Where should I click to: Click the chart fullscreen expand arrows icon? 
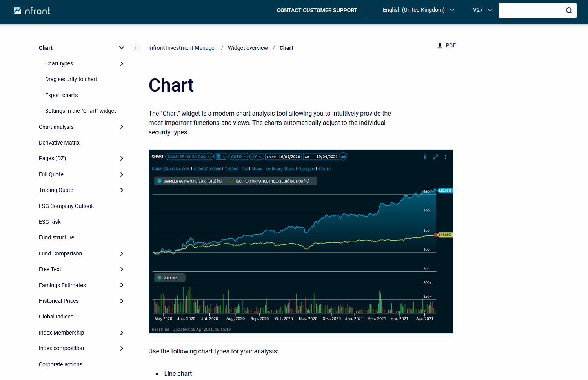click(x=435, y=157)
